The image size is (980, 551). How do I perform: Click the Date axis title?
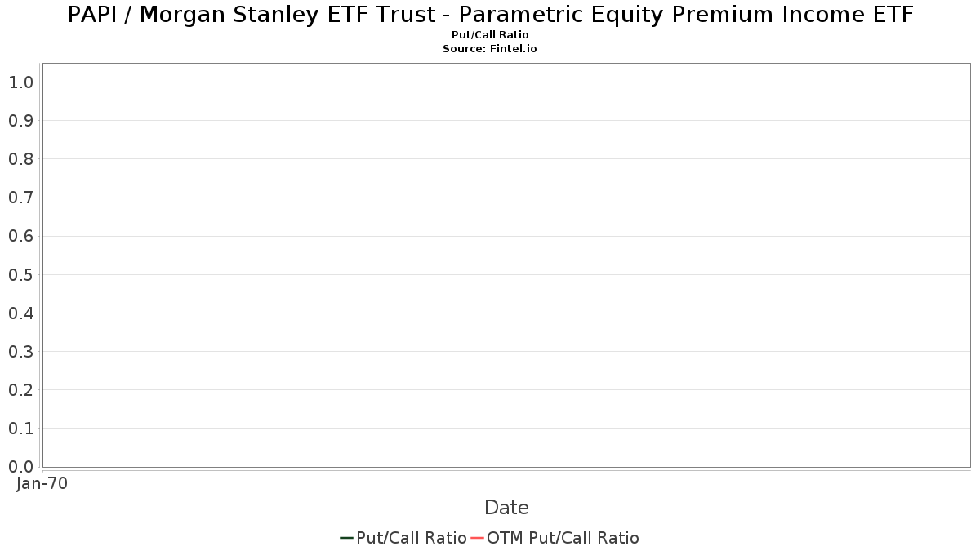[506, 508]
